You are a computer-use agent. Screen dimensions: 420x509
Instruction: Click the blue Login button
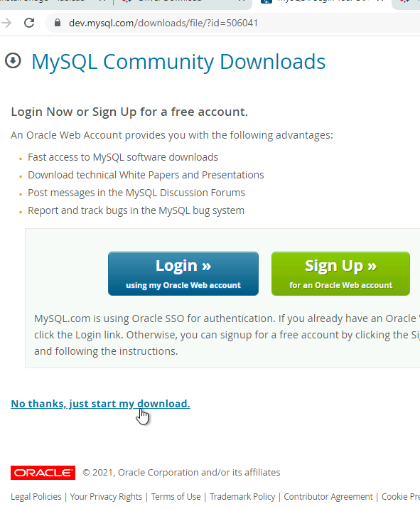coord(183,274)
